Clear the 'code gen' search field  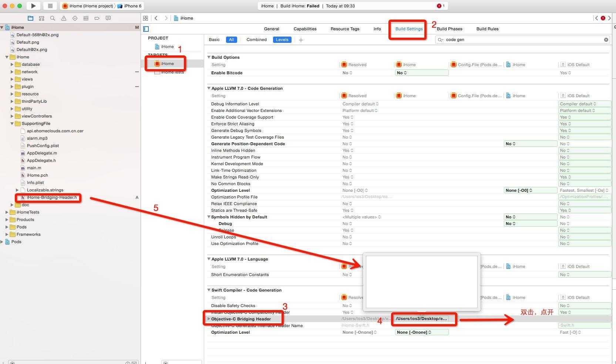coord(606,40)
